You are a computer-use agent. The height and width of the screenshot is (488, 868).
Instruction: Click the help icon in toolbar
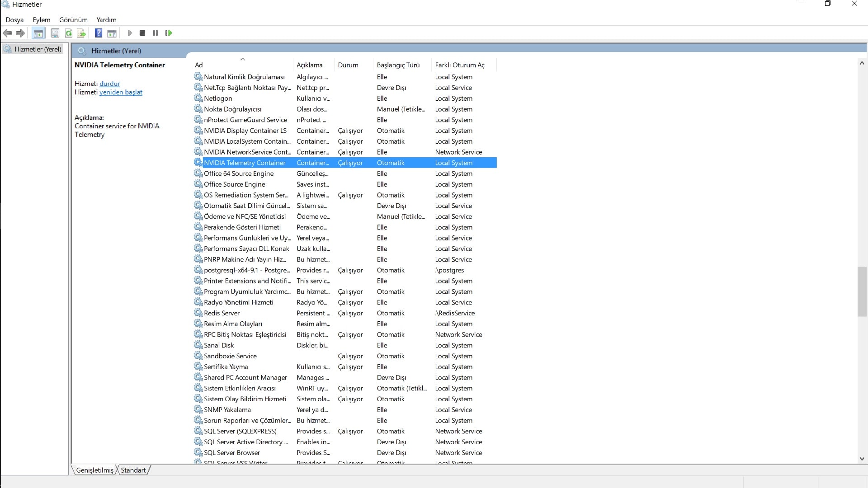99,33
